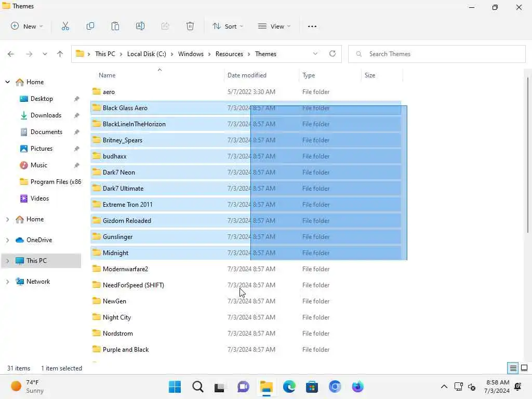Go back with the left arrow
532x399 pixels.
[11, 54]
